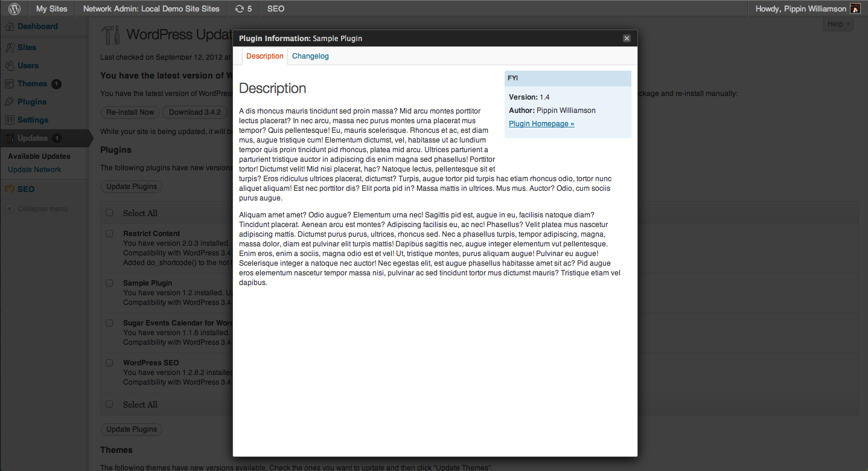
Task: Close the Plugin Information dialog
Action: tap(627, 38)
